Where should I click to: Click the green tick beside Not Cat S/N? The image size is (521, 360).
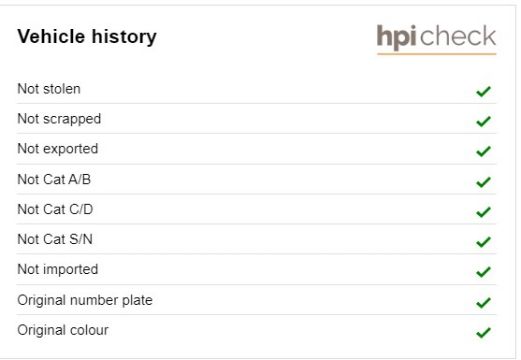pos(483,242)
